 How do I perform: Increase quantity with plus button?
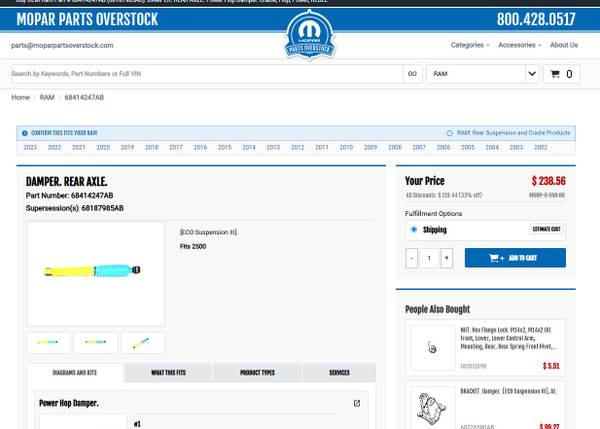(x=447, y=258)
